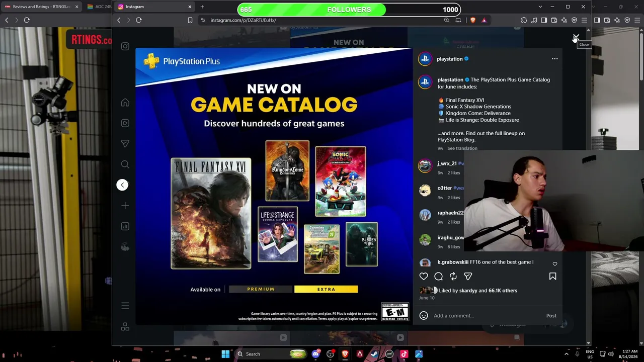Click the PlayStation avatar in the post header
This screenshot has height=362, width=644.
425,59
